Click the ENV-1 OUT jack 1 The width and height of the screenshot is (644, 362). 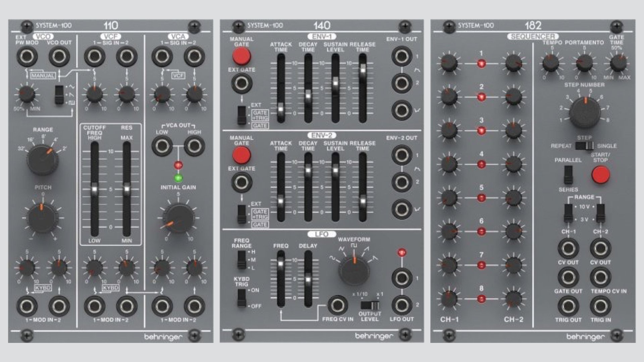401,55
